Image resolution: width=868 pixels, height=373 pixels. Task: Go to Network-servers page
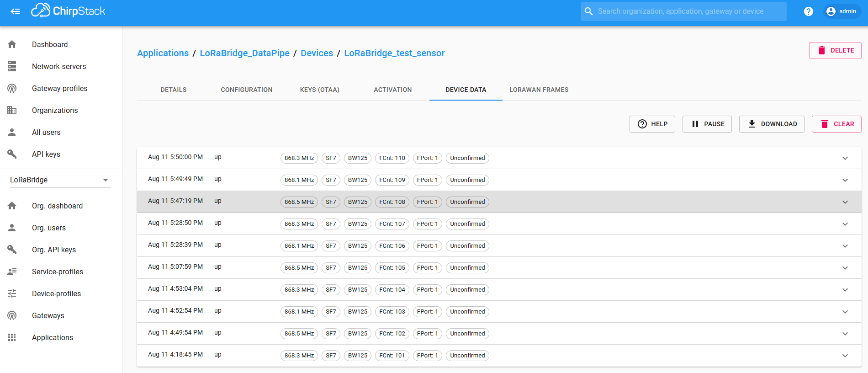[61, 66]
